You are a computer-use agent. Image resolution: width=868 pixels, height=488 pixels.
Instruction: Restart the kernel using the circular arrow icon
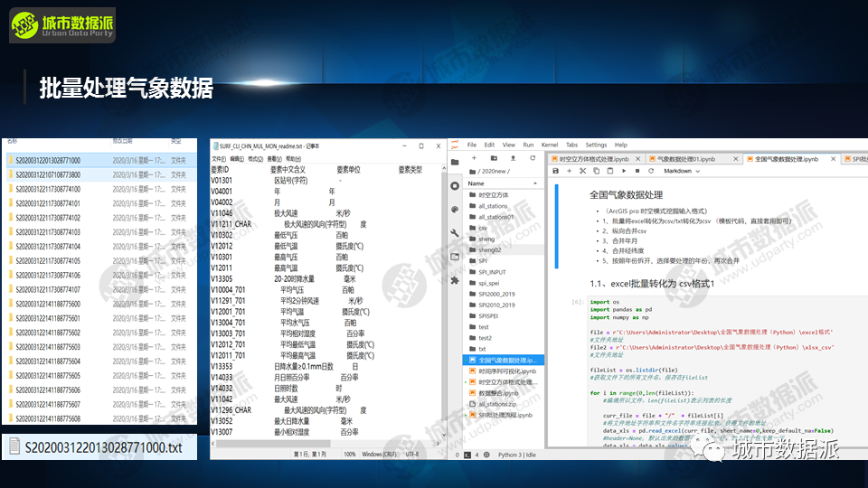651,171
